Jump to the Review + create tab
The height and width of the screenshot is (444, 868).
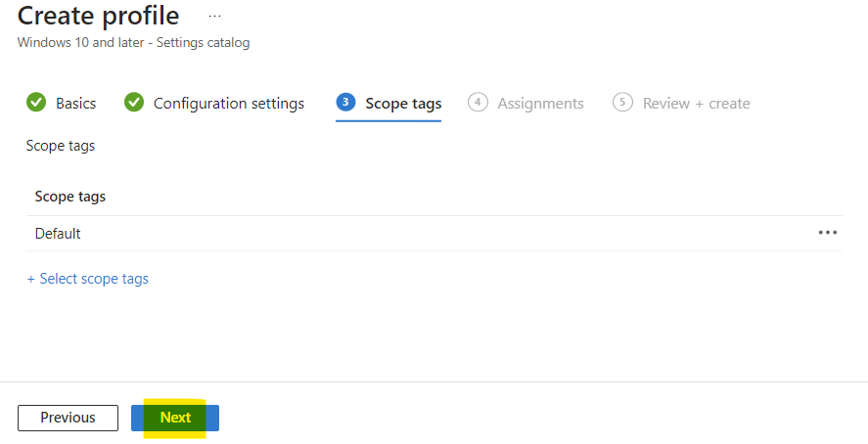pos(697,104)
